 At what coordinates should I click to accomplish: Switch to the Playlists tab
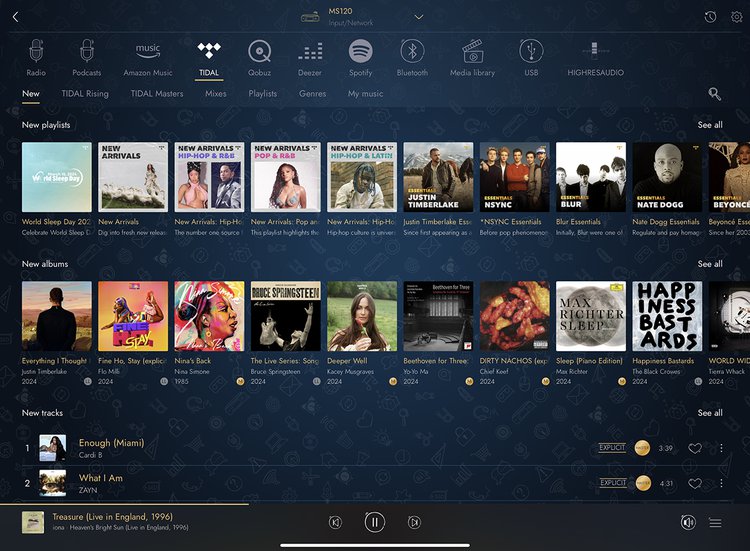pos(263,94)
